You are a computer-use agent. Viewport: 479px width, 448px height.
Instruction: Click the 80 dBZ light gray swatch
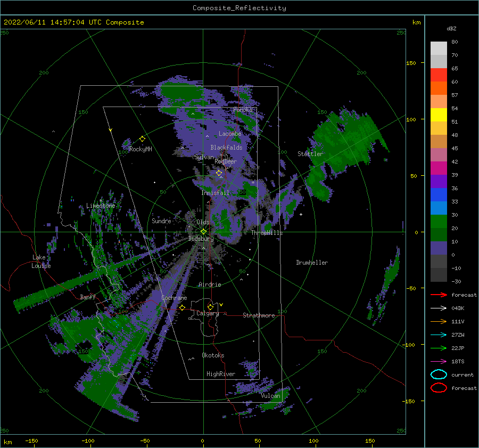click(439, 48)
